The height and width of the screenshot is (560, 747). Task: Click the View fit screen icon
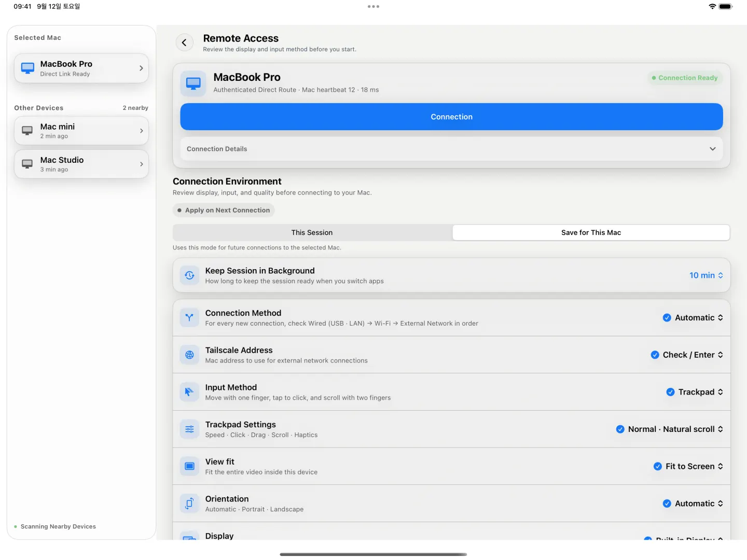point(189,467)
